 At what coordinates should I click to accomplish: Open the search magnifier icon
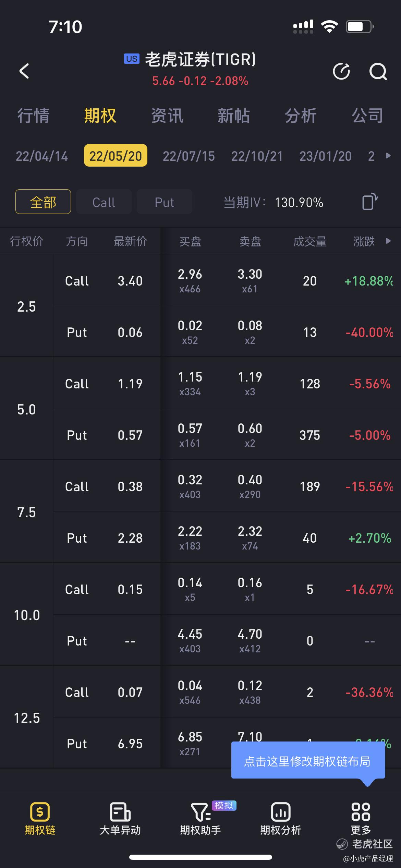378,71
